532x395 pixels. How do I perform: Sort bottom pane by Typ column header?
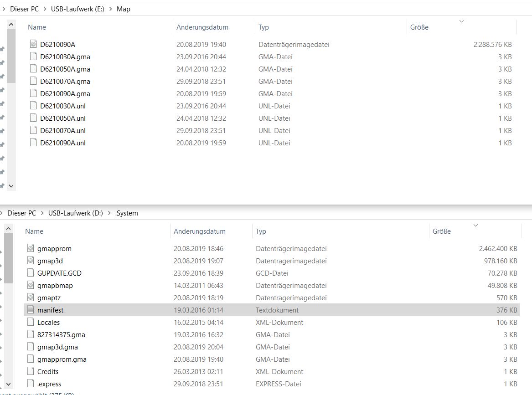coord(261,231)
